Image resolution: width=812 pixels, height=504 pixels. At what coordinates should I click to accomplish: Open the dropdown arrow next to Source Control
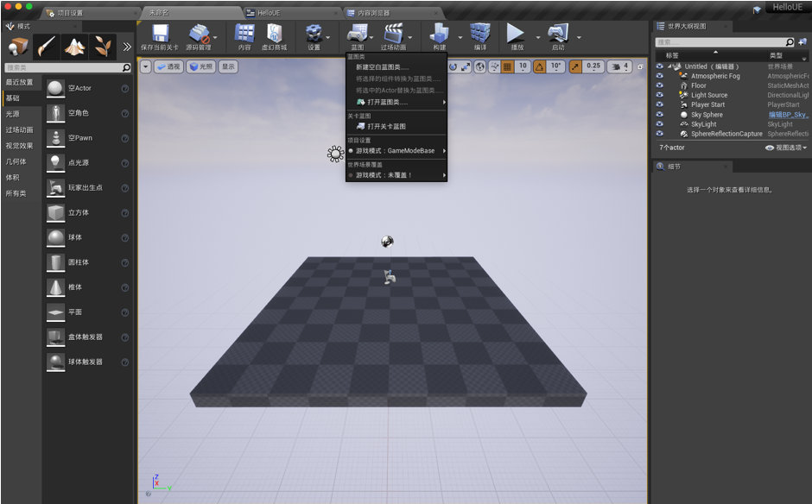[x=215, y=37]
